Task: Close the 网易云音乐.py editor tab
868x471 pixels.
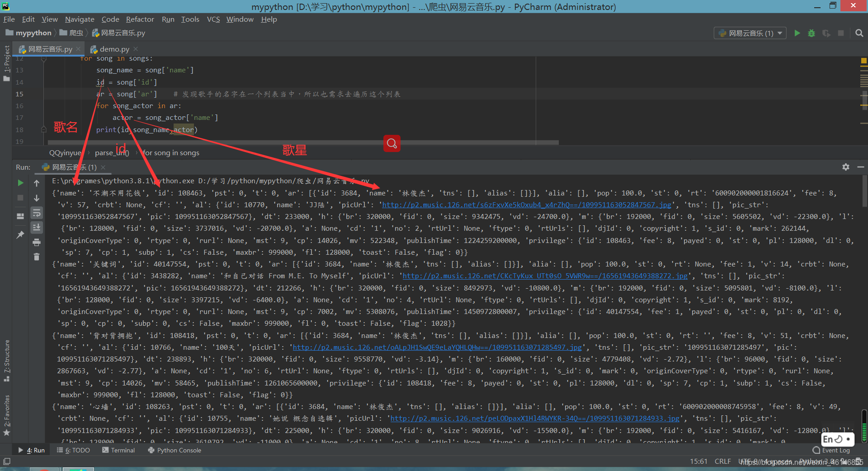Action: [x=78, y=49]
